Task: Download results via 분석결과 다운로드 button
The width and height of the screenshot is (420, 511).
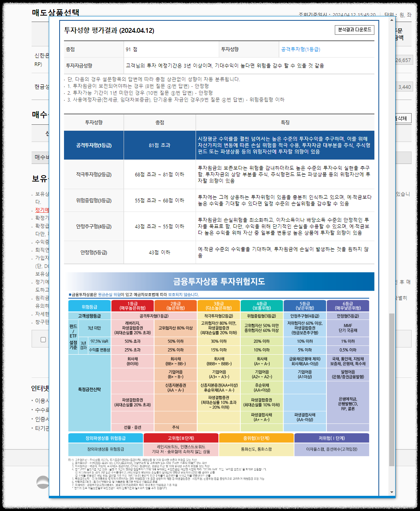Action: pyautogui.click(x=354, y=30)
